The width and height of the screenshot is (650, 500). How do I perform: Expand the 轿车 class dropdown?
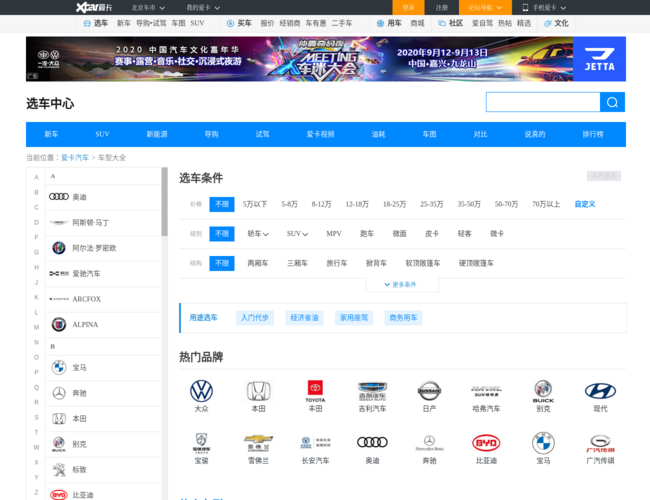click(258, 233)
